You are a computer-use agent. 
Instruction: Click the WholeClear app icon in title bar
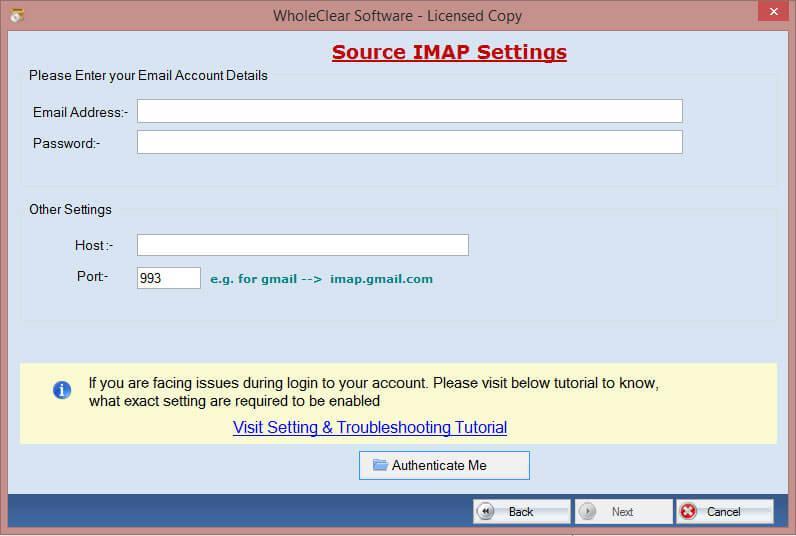pyautogui.click(x=16, y=16)
